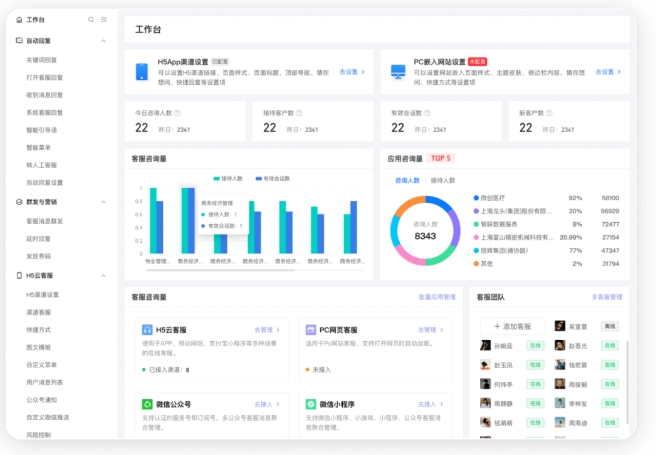Click 去接入 on 微信公众号 card
Screen dimensions: 656x455
click(264, 404)
